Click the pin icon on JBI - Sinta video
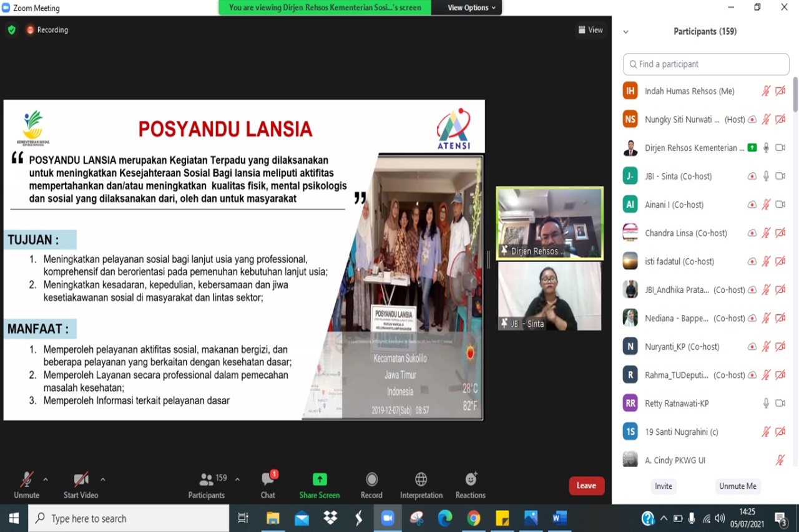 pos(504,324)
